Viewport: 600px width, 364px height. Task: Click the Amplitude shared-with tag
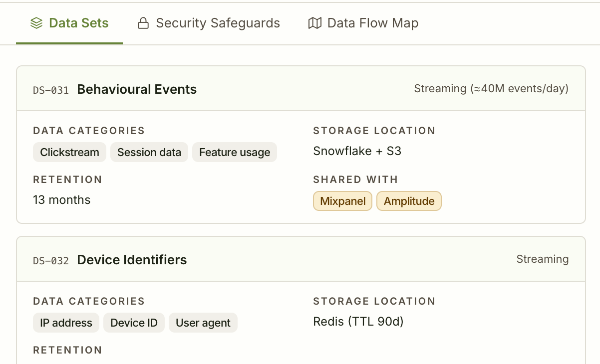tap(409, 201)
